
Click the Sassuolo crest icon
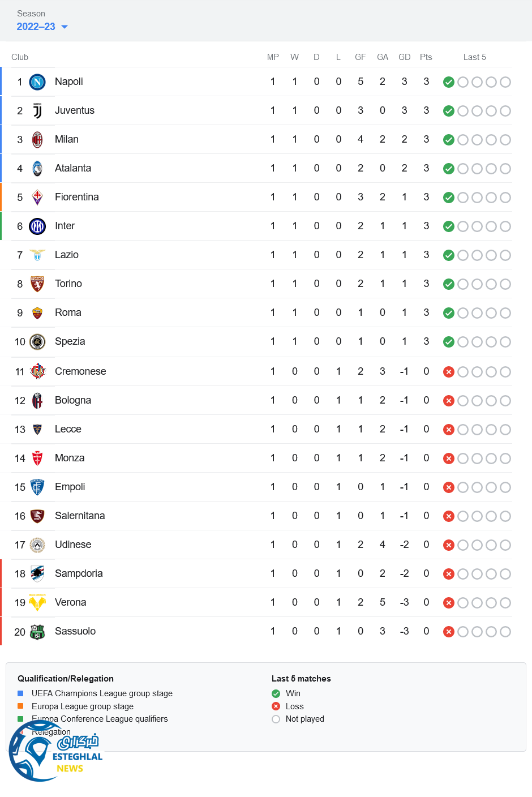click(x=37, y=632)
